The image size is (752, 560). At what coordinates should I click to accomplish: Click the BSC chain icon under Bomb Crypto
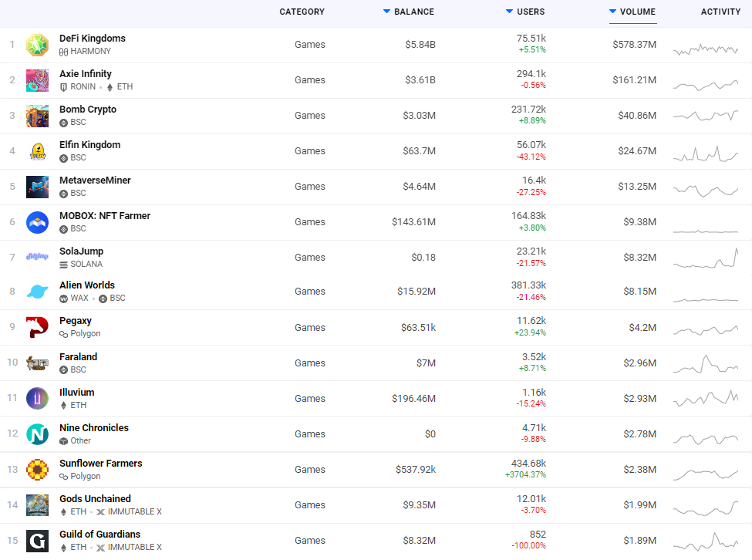tap(63, 123)
